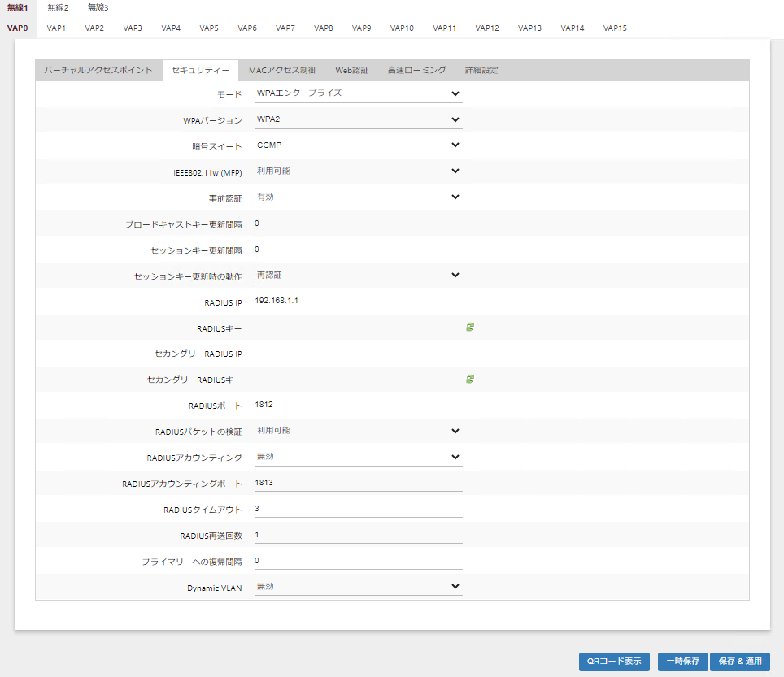The image size is (784, 677).
Task: Click the RADIUS IP input field
Action: (358, 302)
